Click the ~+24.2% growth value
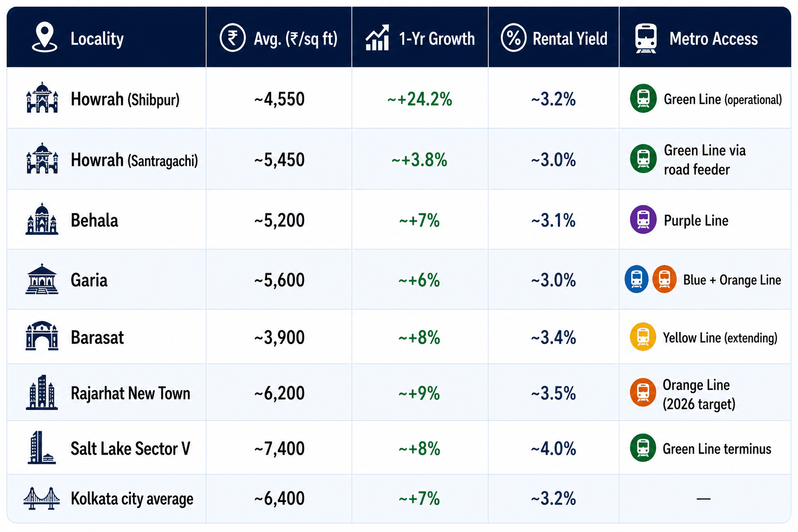798x532 pixels. pyautogui.click(x=420, y=99)
